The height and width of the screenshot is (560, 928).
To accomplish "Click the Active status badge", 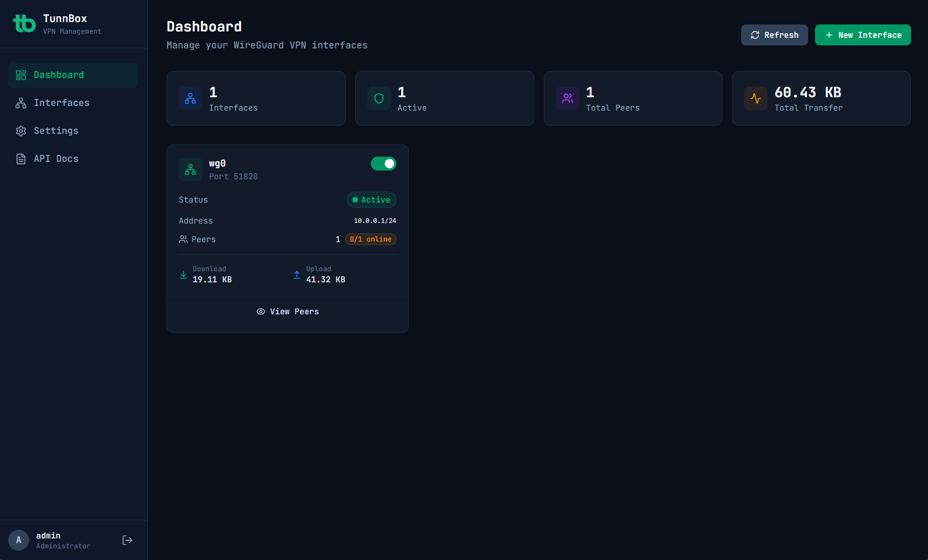I will (371, 200).
